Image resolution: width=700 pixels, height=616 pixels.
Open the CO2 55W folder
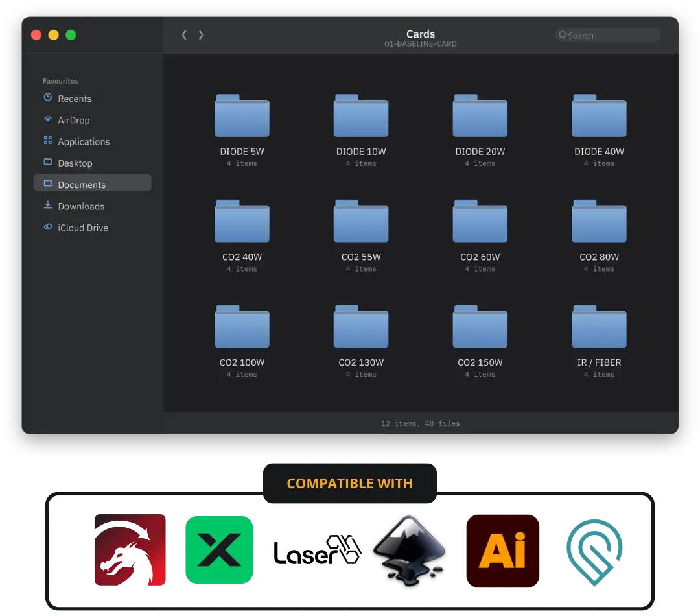click(361, 221)
